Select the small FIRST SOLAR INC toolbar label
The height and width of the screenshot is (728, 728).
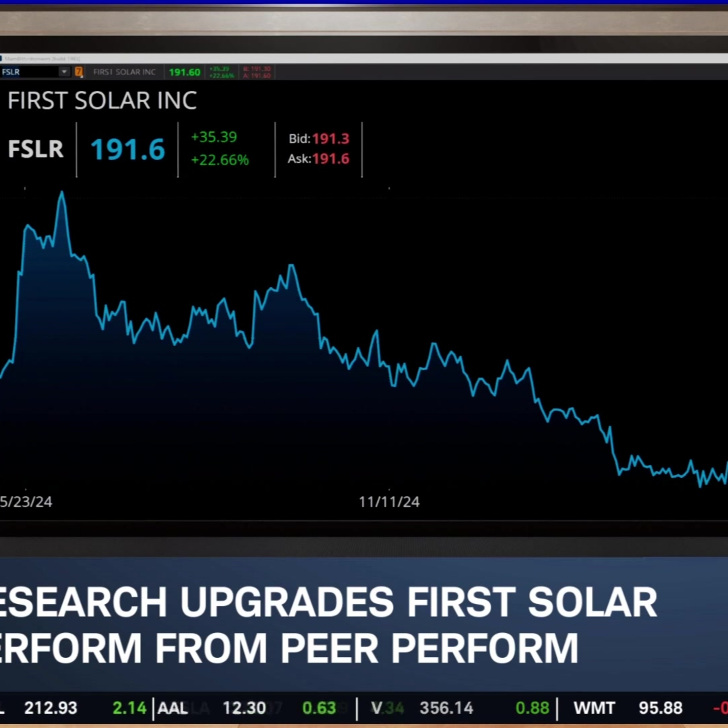pyautogui.click(x=124, y=72)
